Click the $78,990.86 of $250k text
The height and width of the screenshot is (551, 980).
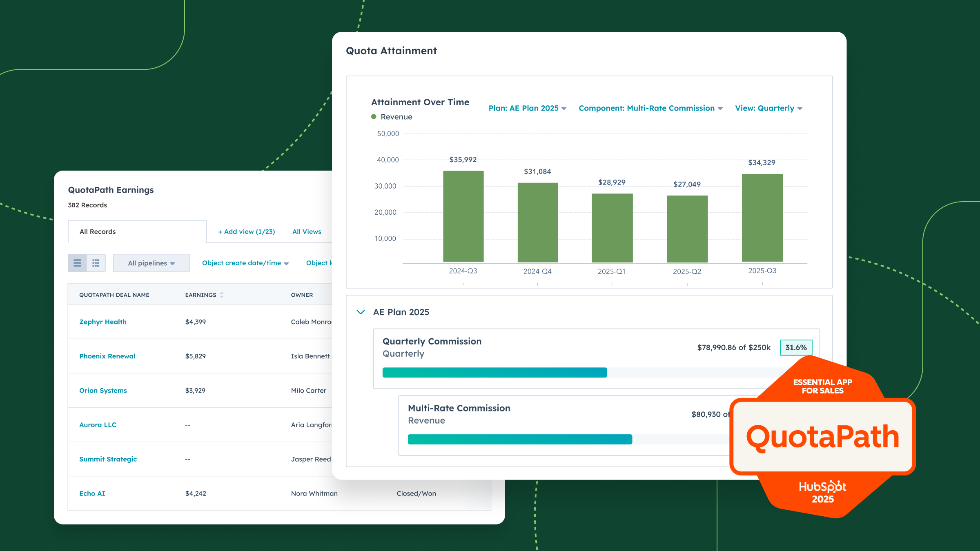click(x=734, y=347)
